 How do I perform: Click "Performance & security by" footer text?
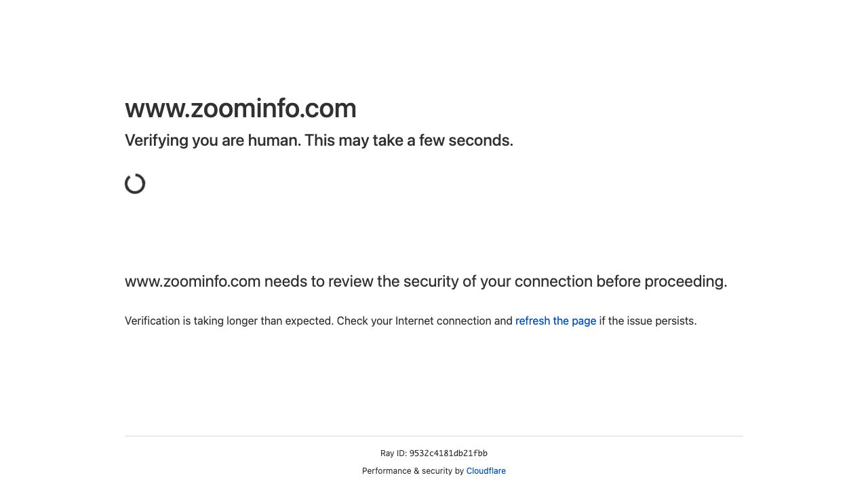tap(413, 471)
